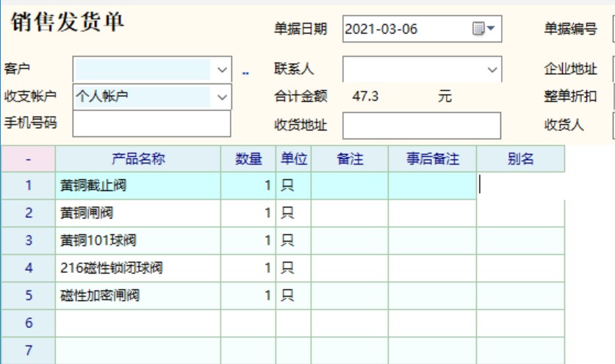Click the 数量 column header
Image resolution: width=615 pixels, height=364 pixels.
[248, 159]
